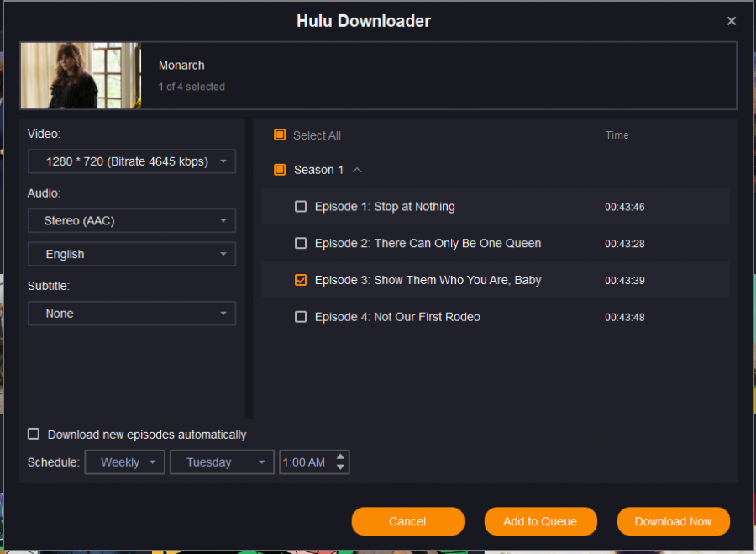The image size is (756, 554).
Task: Open the Tuesday day dropdown
Action: 222,462
